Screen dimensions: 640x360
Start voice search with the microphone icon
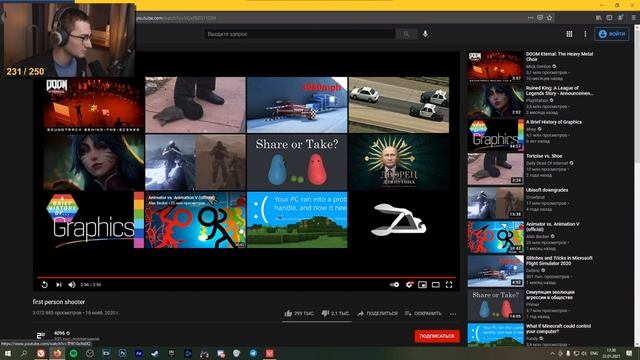coord(425,34)
